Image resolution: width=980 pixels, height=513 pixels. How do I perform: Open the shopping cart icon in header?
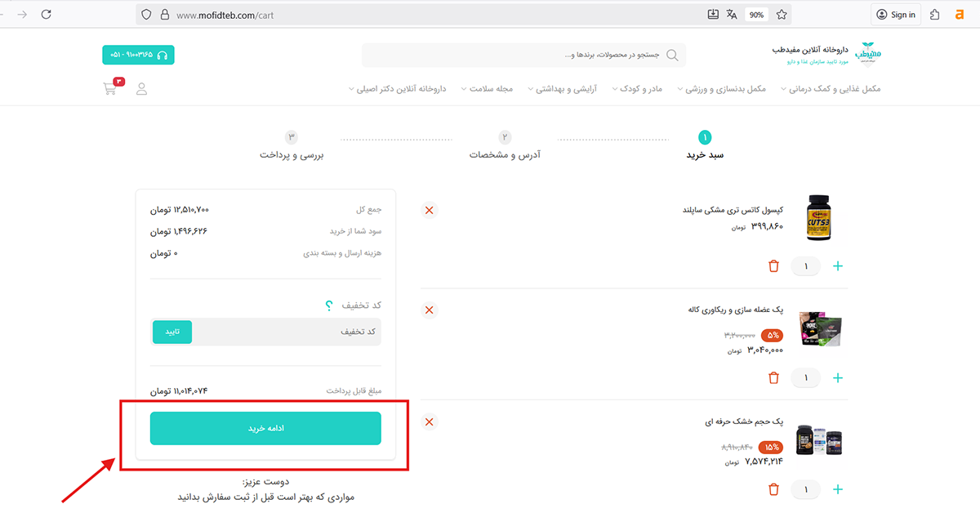click(x=110, y=88)
